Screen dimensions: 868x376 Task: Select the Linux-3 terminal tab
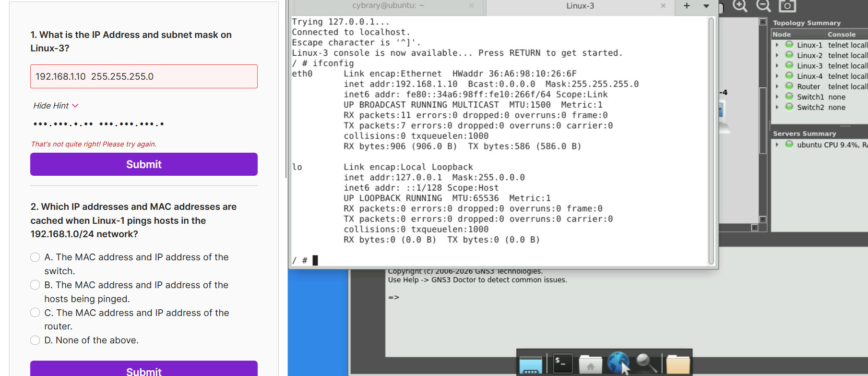click(x=580, y=6)
